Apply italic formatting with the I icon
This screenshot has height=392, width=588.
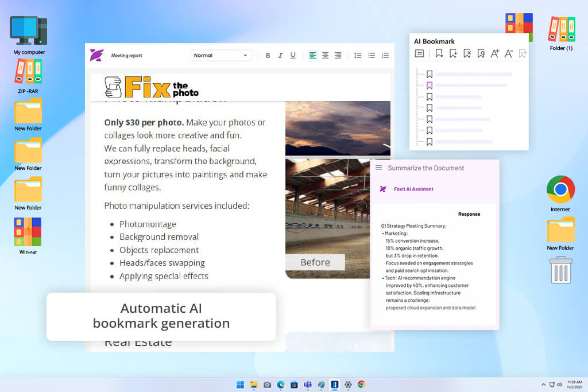[280, 56]
